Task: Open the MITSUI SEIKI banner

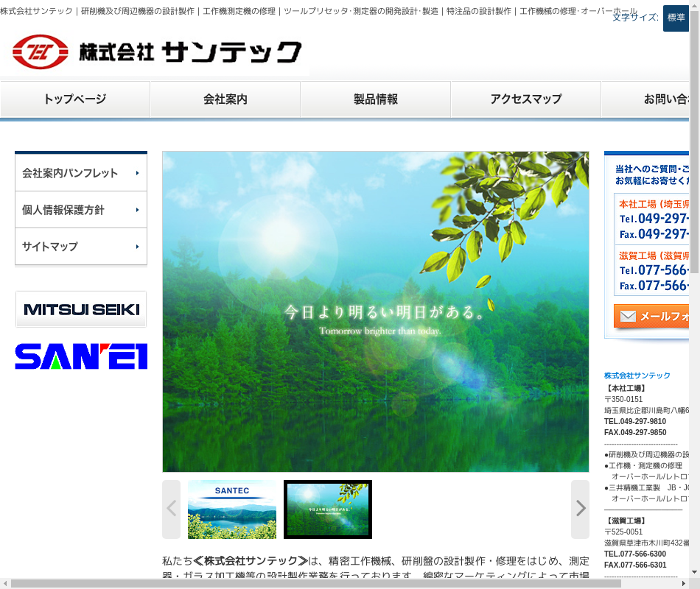Action: (x=81, y=309)
